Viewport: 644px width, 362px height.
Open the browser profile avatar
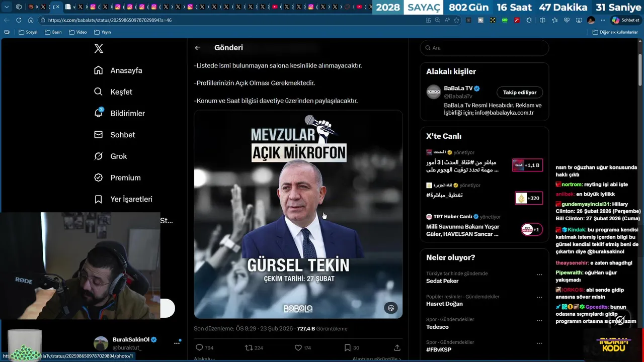(591, 20)
